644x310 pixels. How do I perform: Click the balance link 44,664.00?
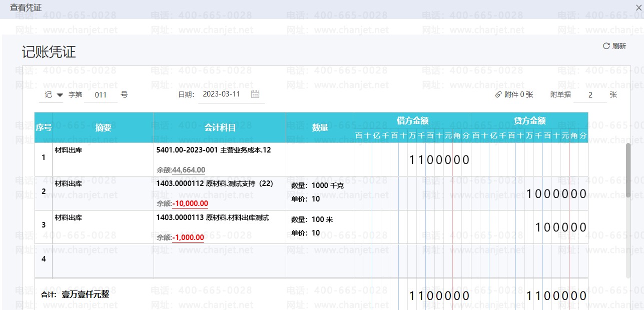(189, 170)
